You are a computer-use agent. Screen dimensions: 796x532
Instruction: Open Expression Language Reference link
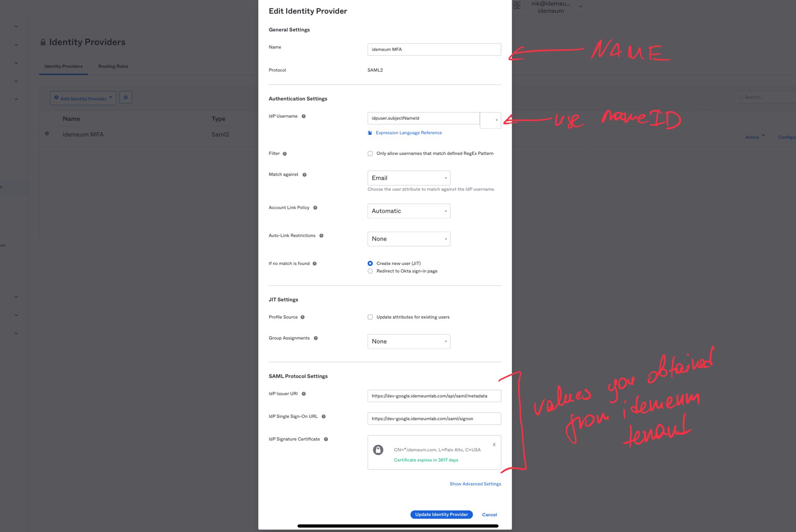pos(409,133)
